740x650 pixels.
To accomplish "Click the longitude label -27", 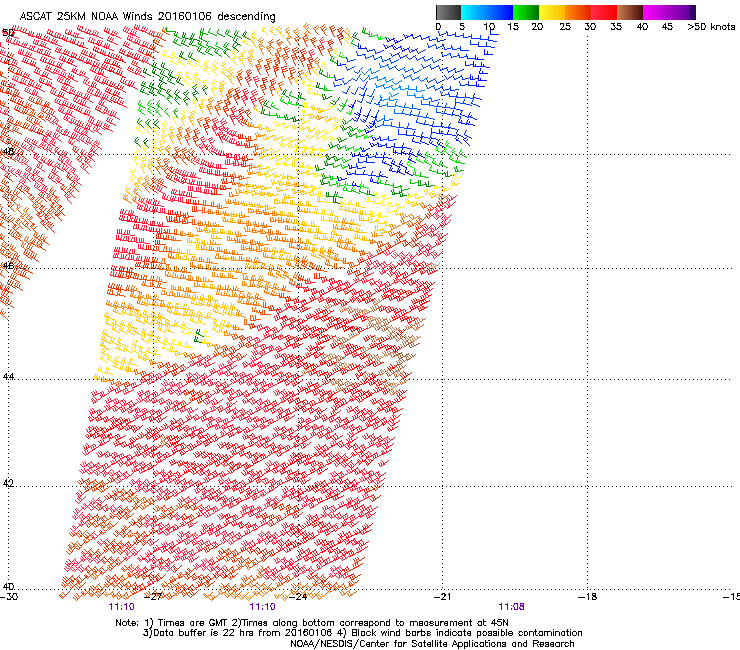I will 153,597.
